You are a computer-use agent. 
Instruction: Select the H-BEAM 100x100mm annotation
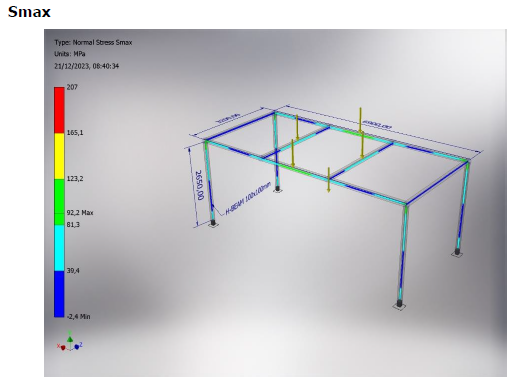point(248,198)
